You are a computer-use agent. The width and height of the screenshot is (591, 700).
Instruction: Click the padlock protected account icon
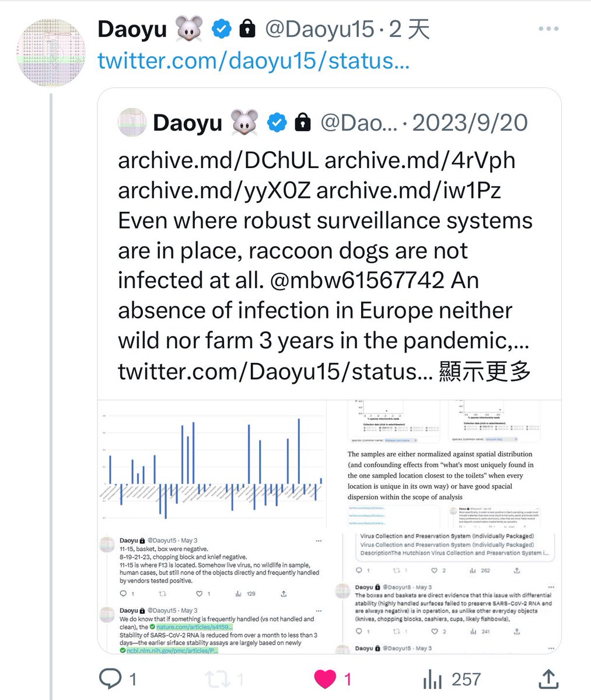247,29
